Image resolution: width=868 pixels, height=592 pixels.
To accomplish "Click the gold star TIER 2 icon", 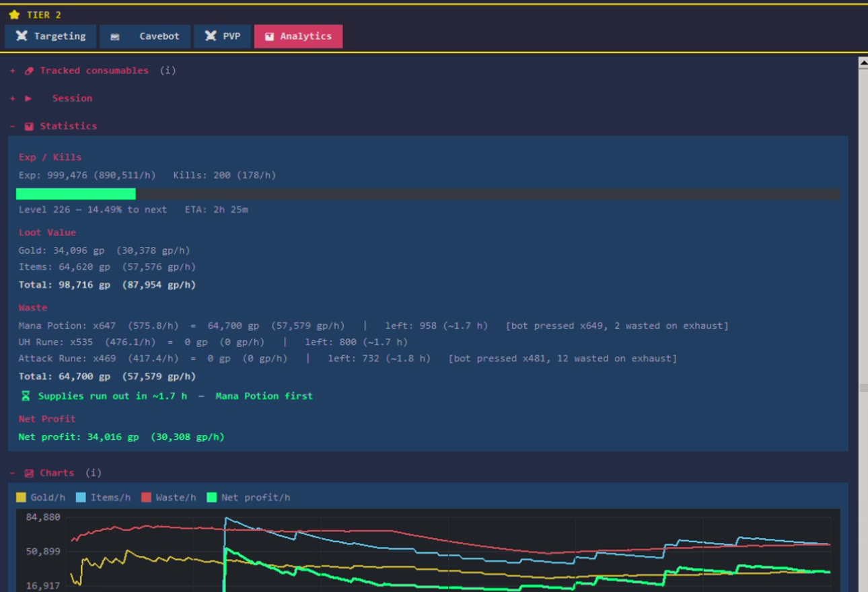I will [14, 15].
